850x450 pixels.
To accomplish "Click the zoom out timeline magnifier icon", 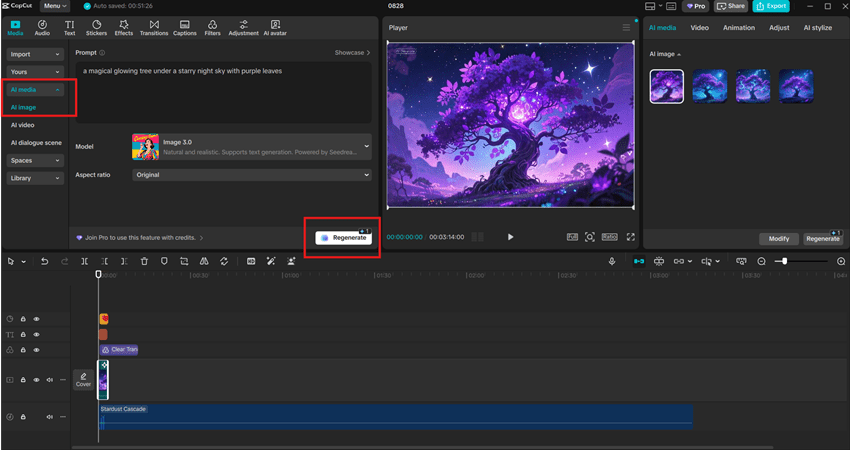I will point(762,261).
